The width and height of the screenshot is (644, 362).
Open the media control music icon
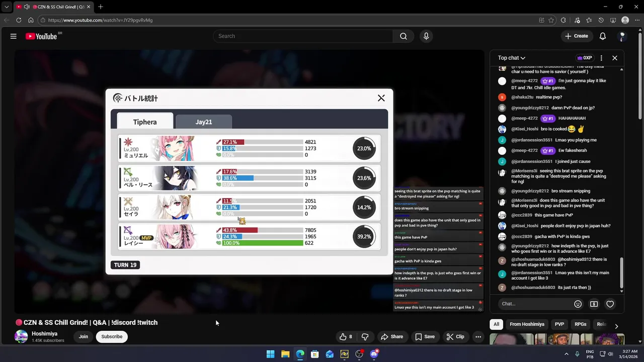pyautogui.click(x=576, y=20)
